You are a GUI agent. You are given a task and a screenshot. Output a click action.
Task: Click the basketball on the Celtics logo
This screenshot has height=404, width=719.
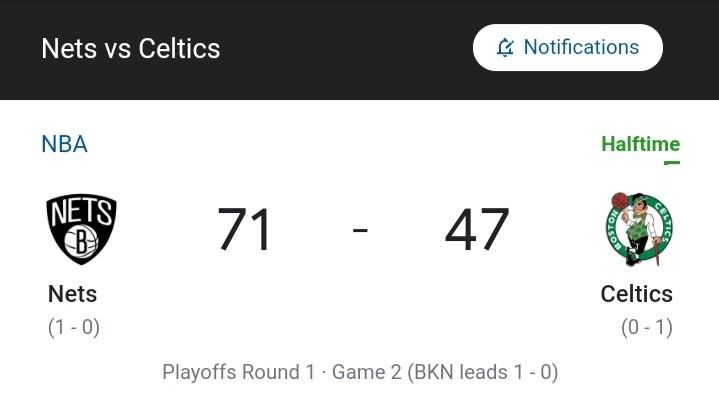click(619, 201)
